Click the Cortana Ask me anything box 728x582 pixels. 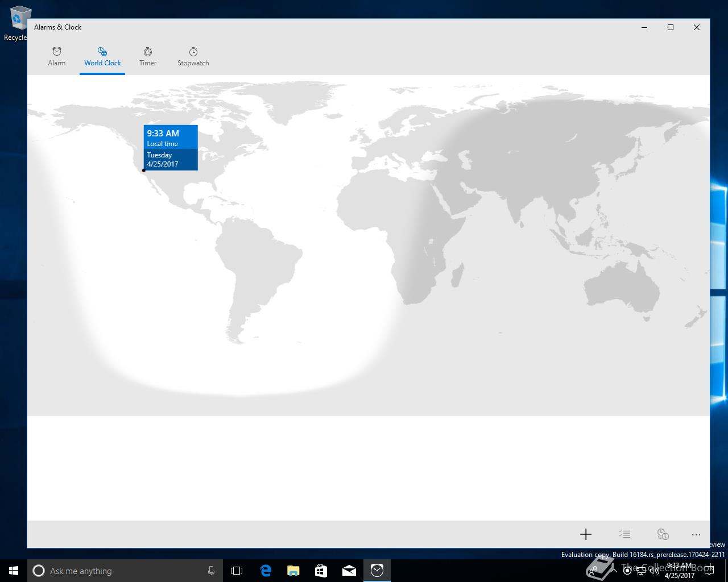tap(125, 571)
